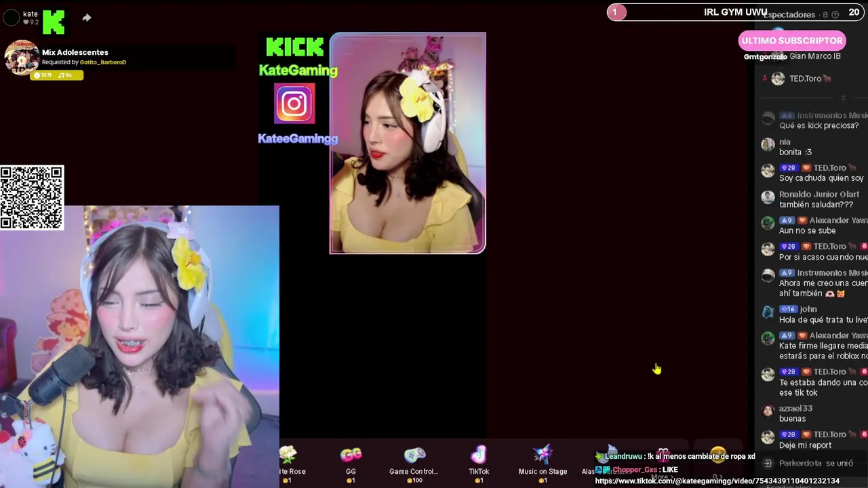Click the KateGaming Kick handle text

tap(298, 70)
